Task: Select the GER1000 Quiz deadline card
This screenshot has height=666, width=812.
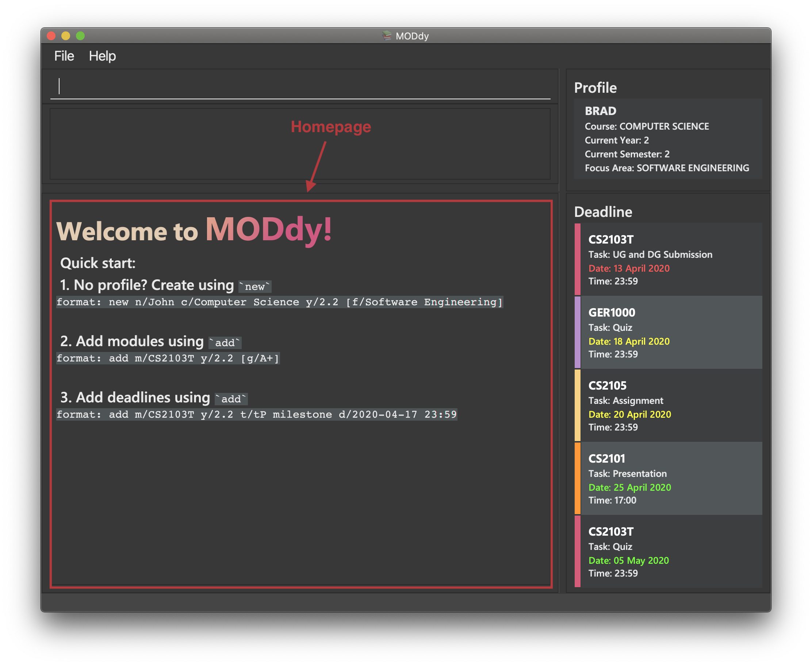Action: pyautogui.click(x=668, y=332)
